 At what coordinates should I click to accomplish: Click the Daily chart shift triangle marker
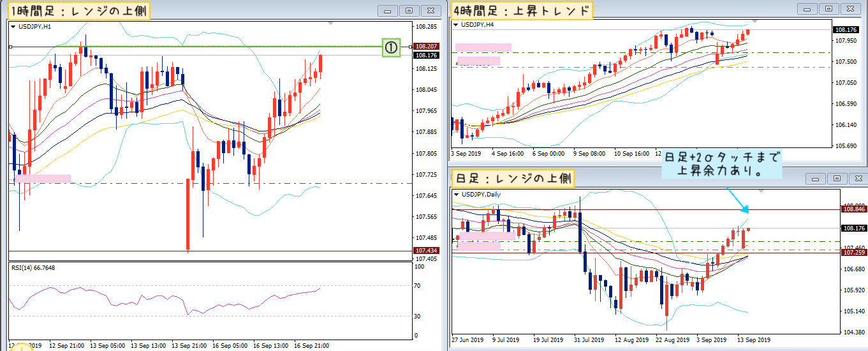tap(760, 191)
